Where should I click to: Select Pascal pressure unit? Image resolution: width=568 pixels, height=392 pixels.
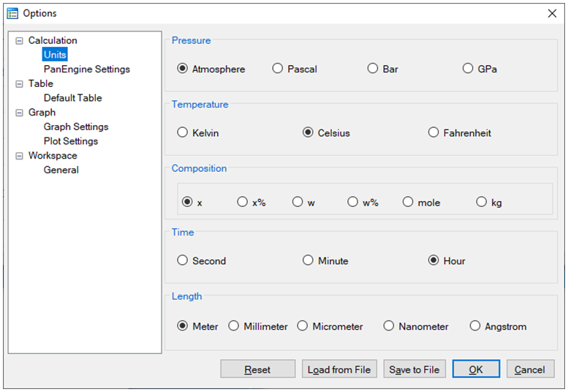coord(278,69)
